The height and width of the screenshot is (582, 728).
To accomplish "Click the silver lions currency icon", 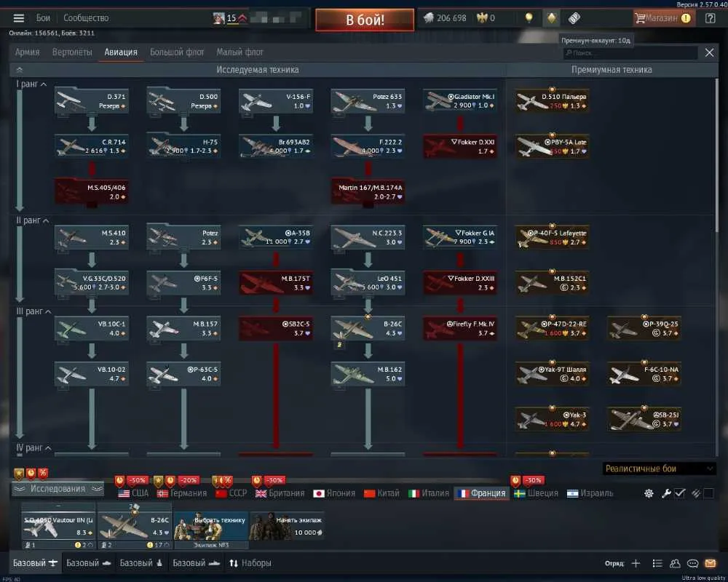I will click(x=429, y=18).
